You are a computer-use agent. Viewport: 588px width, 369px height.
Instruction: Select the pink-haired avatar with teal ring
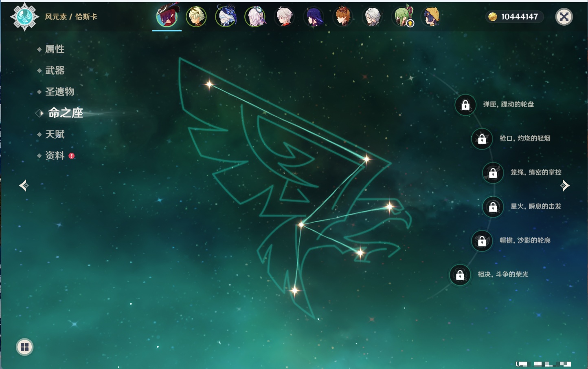click(x=255, y=17)
